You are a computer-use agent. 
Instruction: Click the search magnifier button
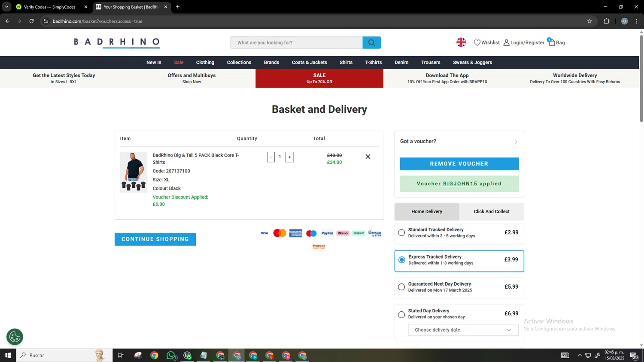coord(371,42)
